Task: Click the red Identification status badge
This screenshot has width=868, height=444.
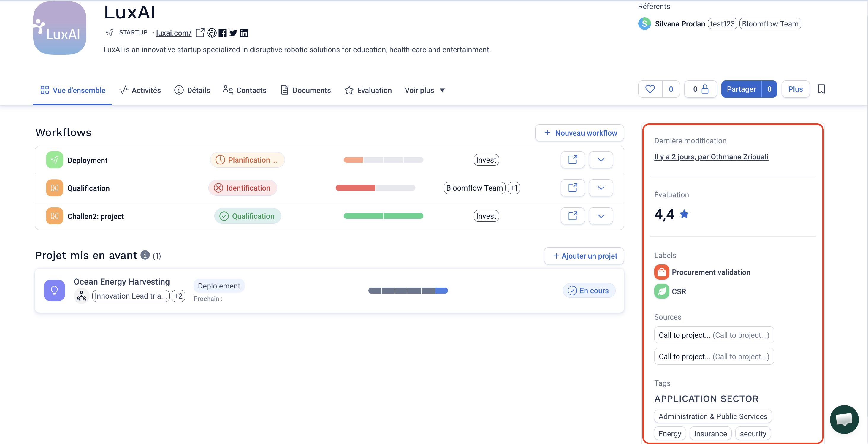Action: pyautogui.click(x=243, y=188)
